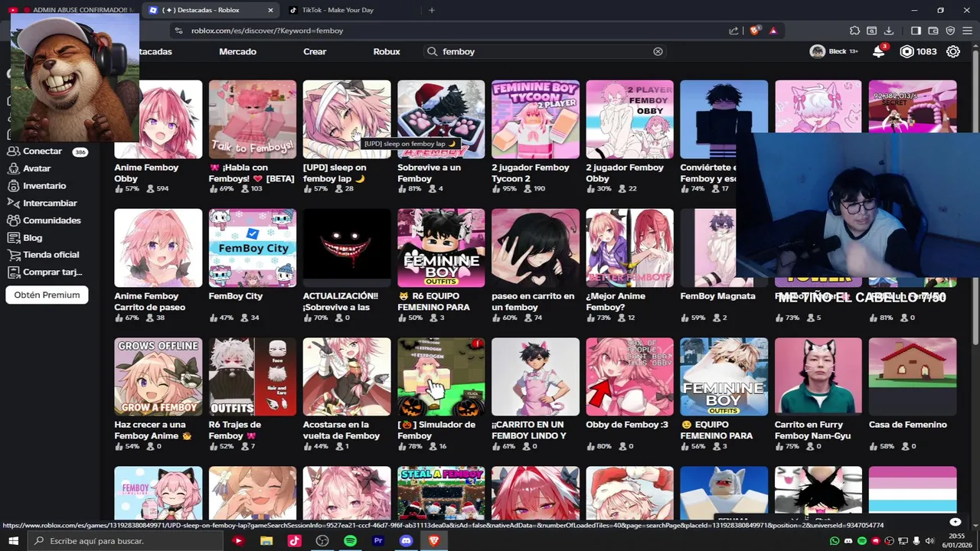980x551 pixels.
Task: Open the 'paseo en carrito en un femboy' title
Action: (x=533, y=302)
